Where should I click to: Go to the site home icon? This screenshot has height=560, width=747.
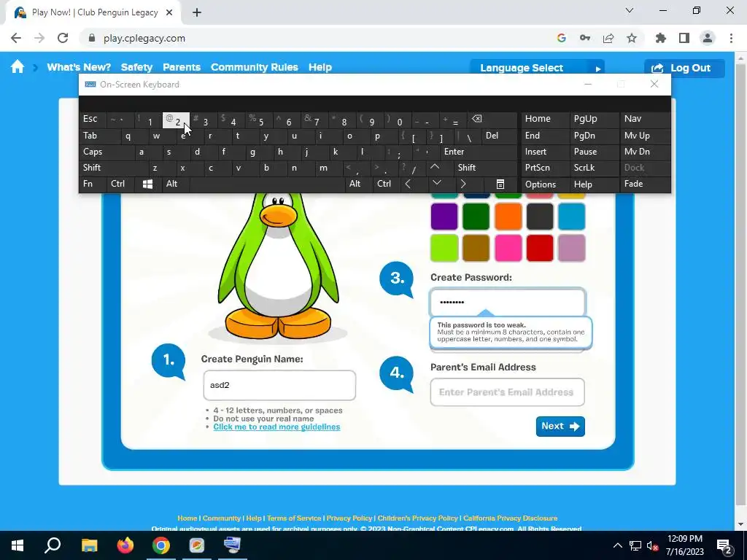click(x=18, y=66)
